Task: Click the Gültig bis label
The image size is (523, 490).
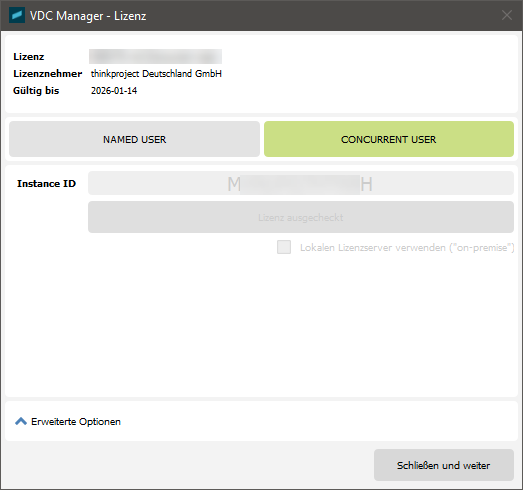Action: [36, 91]
